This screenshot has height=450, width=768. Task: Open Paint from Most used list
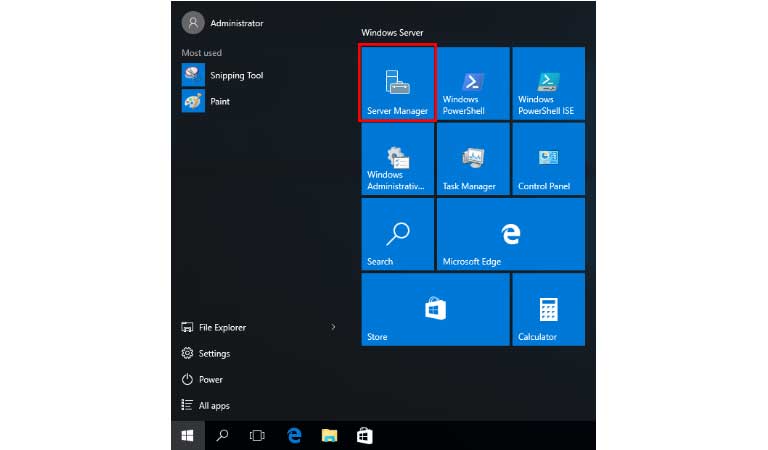206,101
